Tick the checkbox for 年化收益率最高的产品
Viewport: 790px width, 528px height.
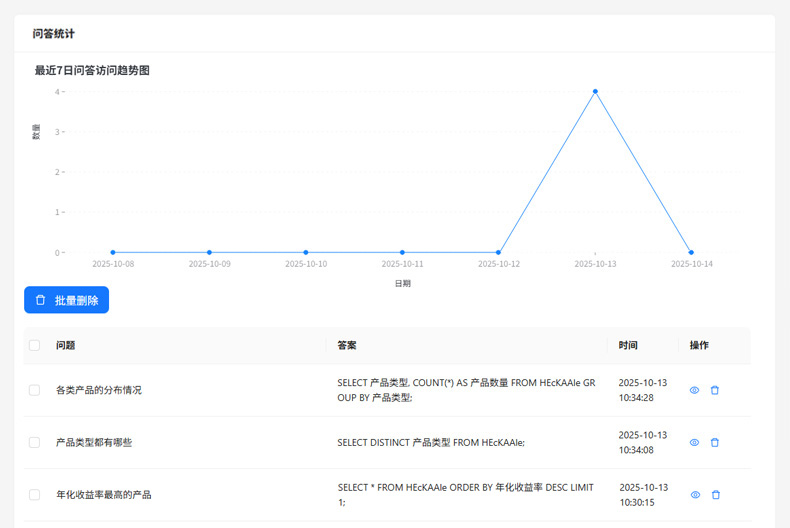point(35,494)
